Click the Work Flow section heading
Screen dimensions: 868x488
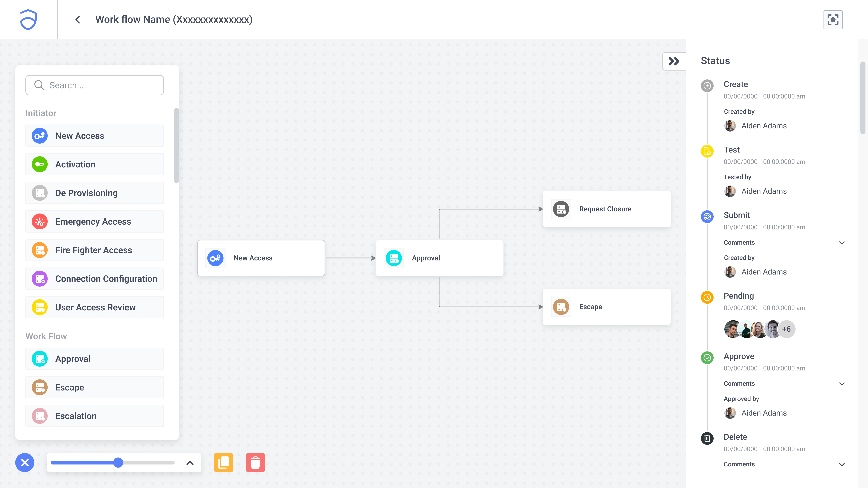click(x=46, y=336)
